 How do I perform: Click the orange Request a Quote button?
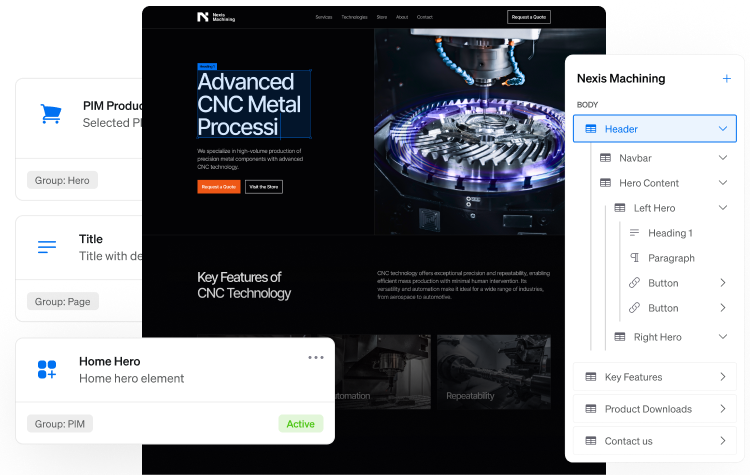click(x=219, y=187)
